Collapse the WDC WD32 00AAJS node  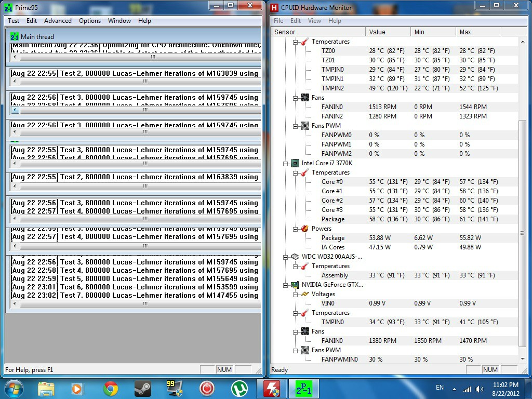[x=285, y=257]
